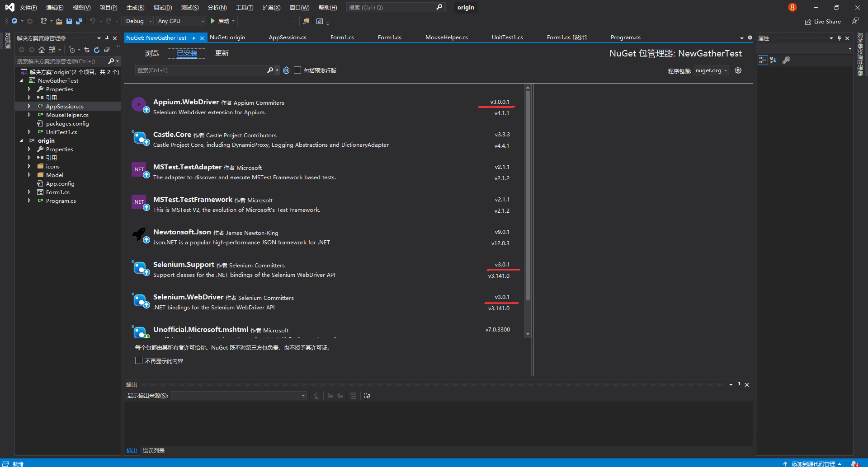Switch to the 错误列表 tab at the bottom
The image size is (868, 467).
pyautogui.click(x=153, y=450)
